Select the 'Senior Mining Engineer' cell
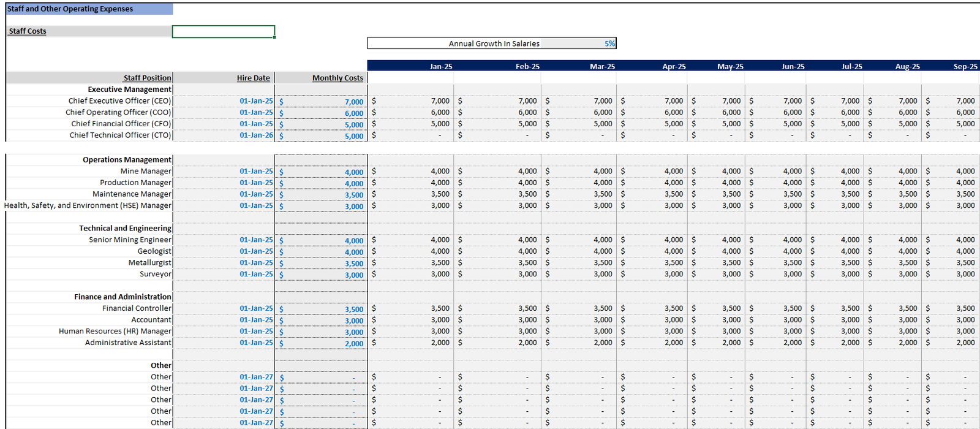 pyautogui.click(x=89, y=240)
